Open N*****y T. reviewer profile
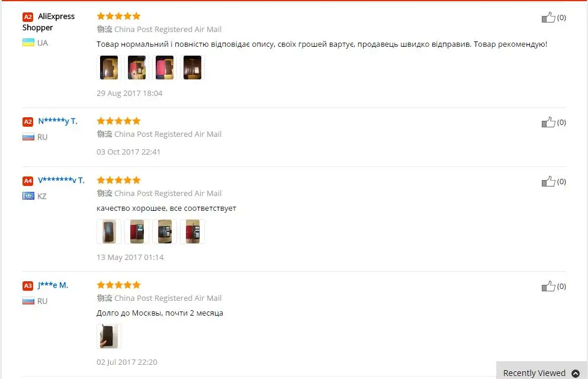This screenshot has width=588, height=379. click(57, 121)
